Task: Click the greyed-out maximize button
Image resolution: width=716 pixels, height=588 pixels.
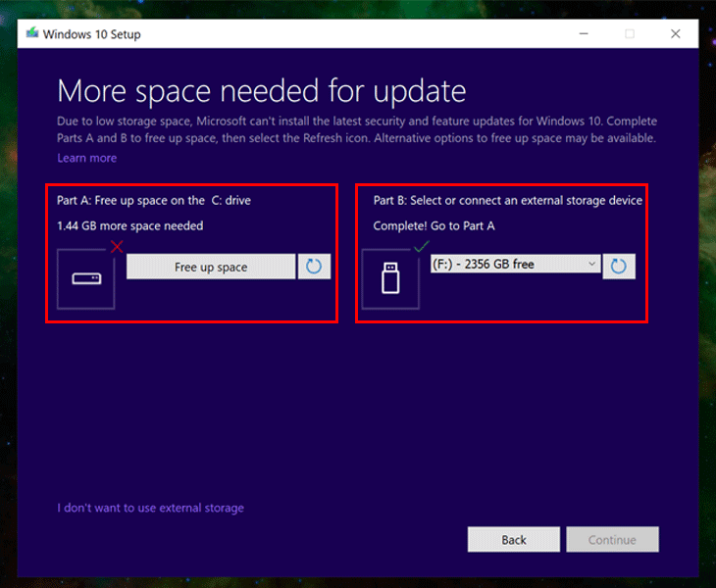Action: click(x=630, y=33)
